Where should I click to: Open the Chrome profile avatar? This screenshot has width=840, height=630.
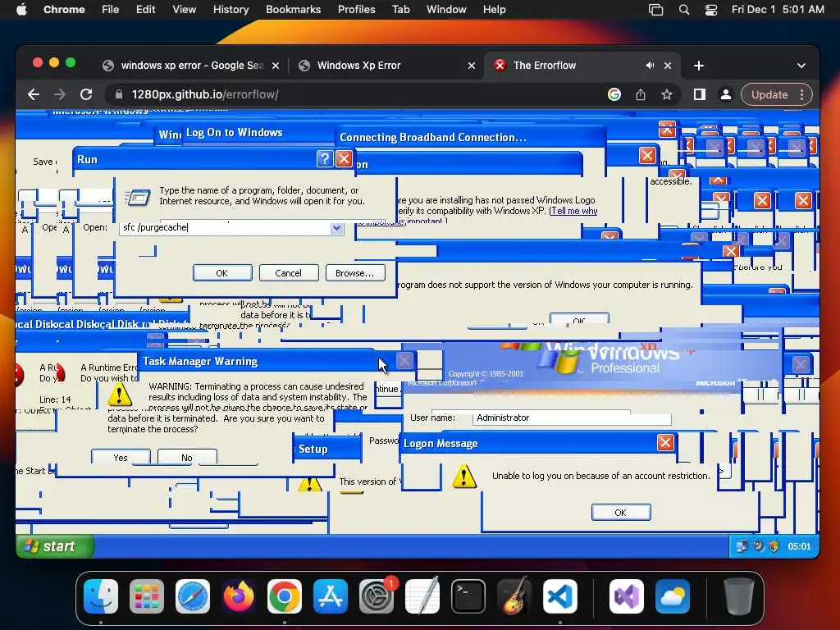point(725,94)
